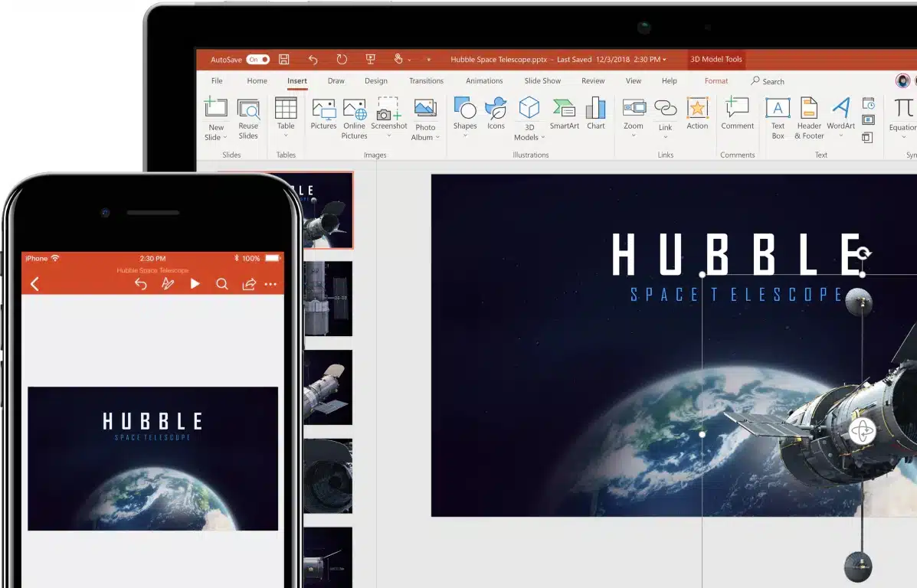This screenshot has height=588, width=917.
Task: Click the Date & Time icon
Action: point(869,103)
